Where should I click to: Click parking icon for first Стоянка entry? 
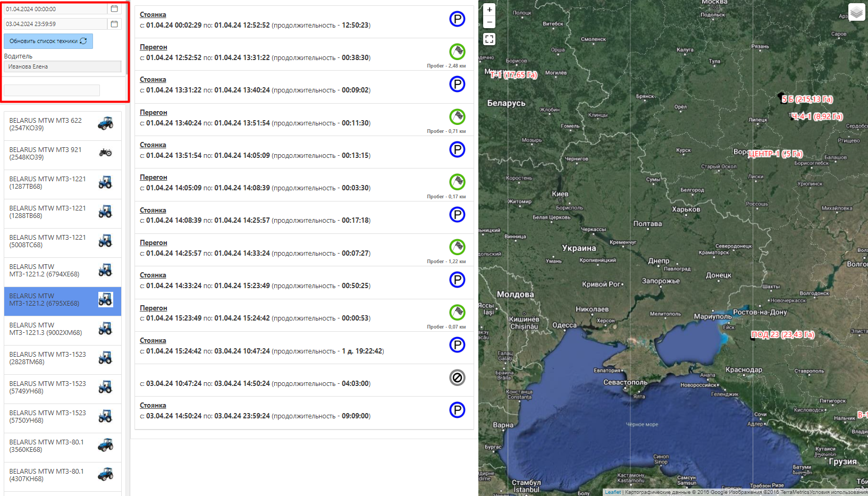(457, 19)
